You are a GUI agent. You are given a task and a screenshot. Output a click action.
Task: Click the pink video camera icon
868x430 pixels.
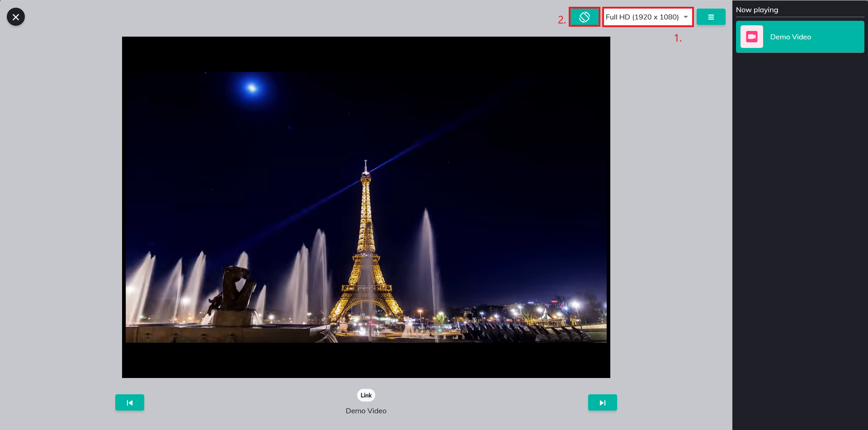pos(752,37)
